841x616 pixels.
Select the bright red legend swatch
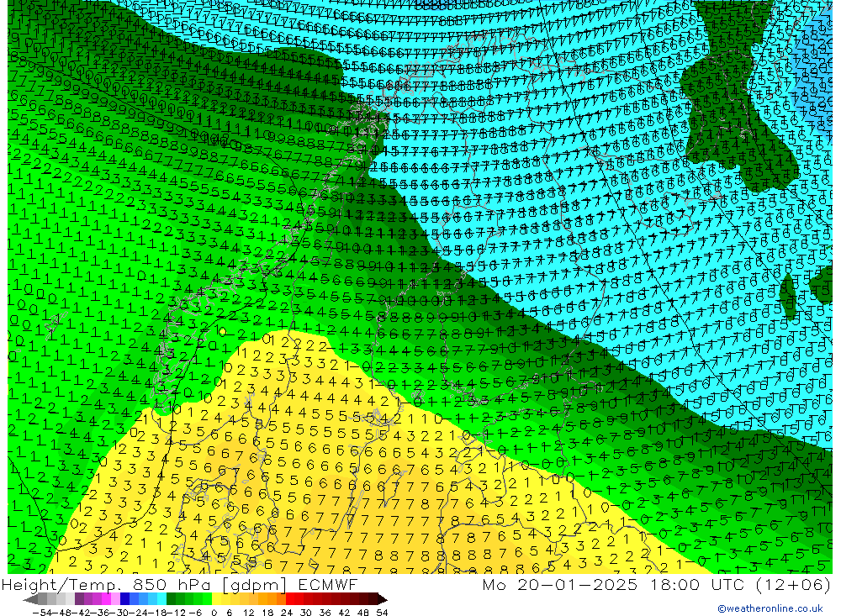click(x=290, y=599)
